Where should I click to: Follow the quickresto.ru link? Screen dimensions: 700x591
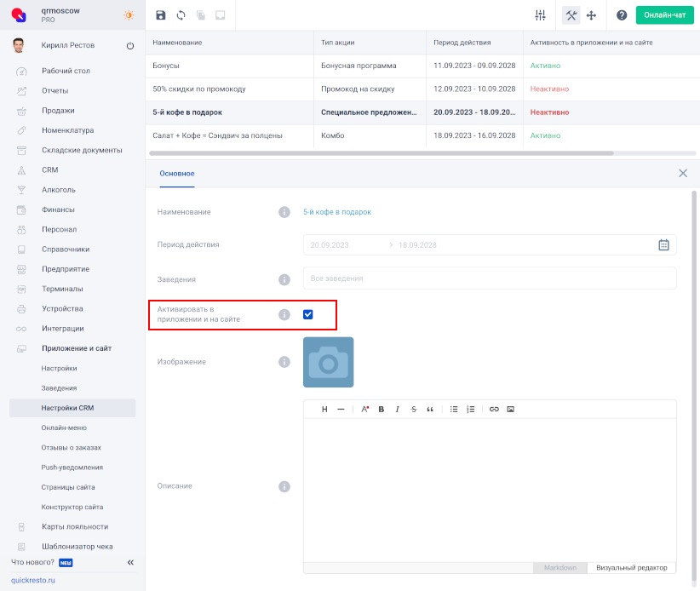tap(33, 580)
